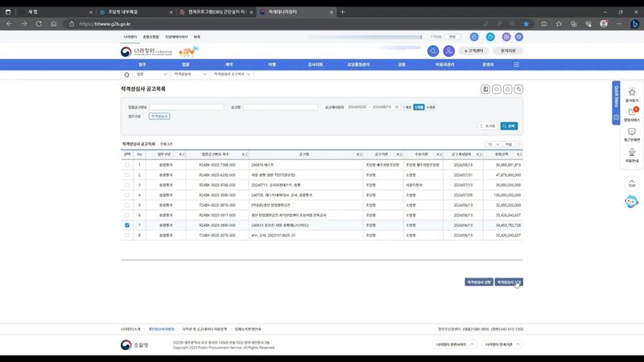Image resolution: width=644 pixels, height=362 pixels.
Task: Click the browser refresh button
Action: [x=39, y=24]
